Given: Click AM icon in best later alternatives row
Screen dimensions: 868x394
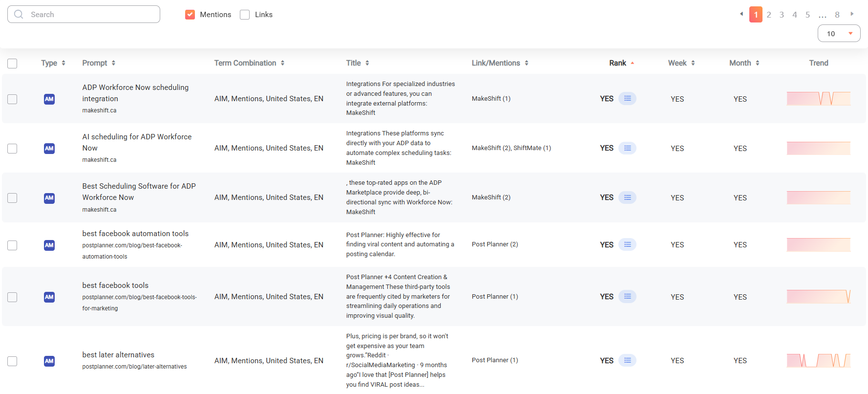Looking at the screenshot, I should [49, 361].
